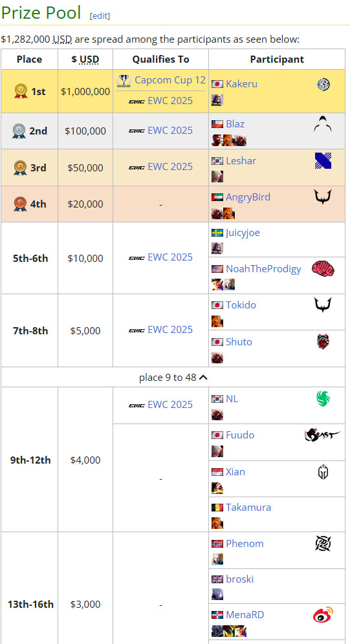This screenshot has width=350, height=644.
Task: Click the Tokido participant link
Action: point(241,305)
